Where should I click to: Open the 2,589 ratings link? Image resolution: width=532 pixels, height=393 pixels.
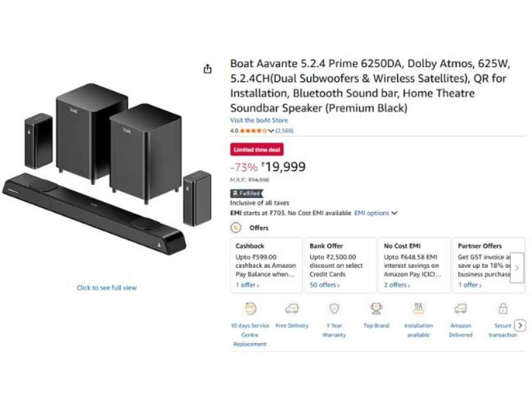[284, 131]
